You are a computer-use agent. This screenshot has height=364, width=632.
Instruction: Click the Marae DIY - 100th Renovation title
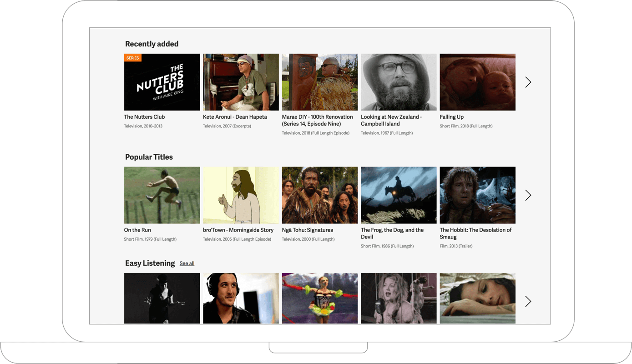pos(317,121)
